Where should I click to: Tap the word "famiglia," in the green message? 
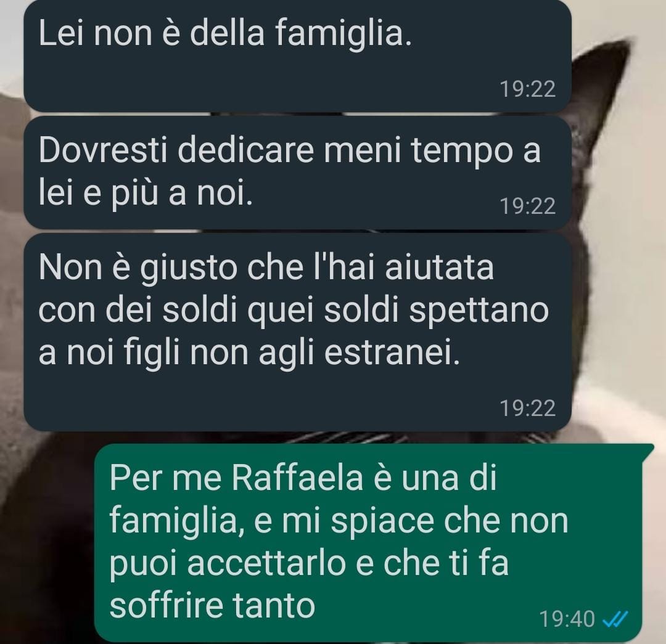tap(177, 522)
